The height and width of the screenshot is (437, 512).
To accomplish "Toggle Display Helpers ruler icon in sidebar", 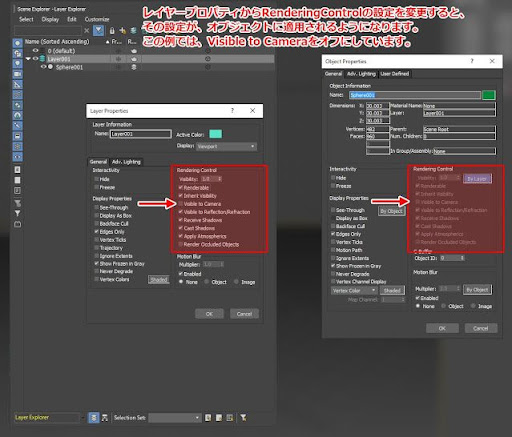I will click(17, 84).
